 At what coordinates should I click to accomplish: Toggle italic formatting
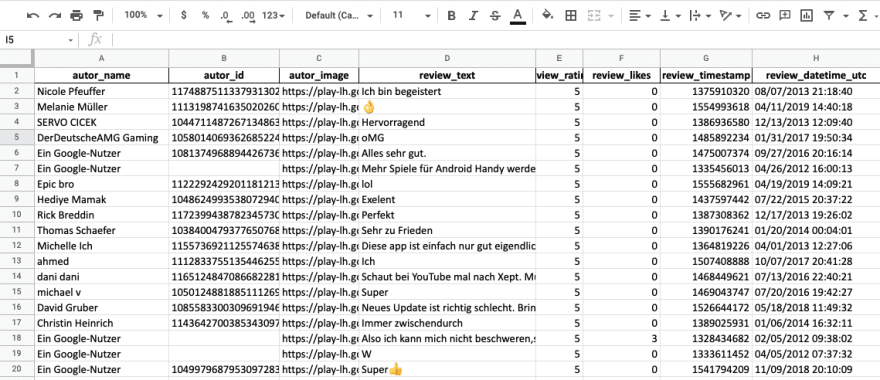click(x=473, y=16)
